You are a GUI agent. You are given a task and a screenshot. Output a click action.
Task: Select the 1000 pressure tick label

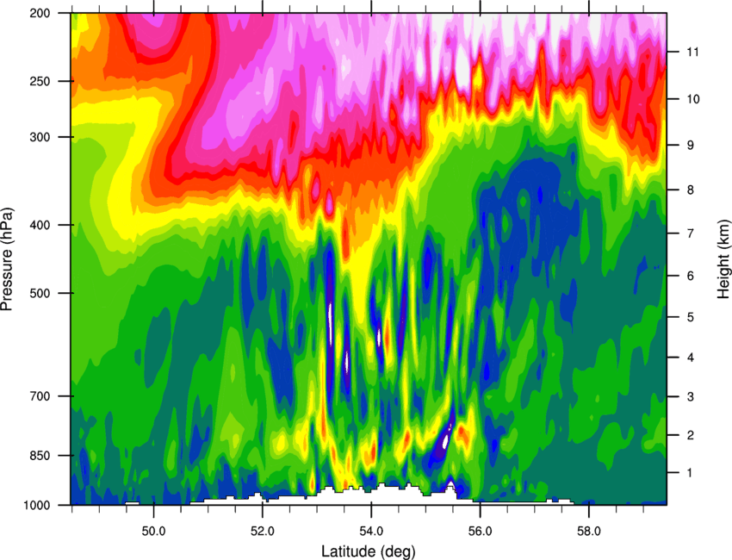click(x=36, y=505)
